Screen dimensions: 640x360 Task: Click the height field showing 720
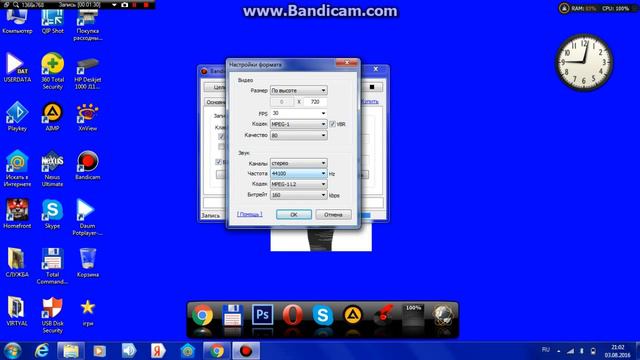click(x=315, y=102)
